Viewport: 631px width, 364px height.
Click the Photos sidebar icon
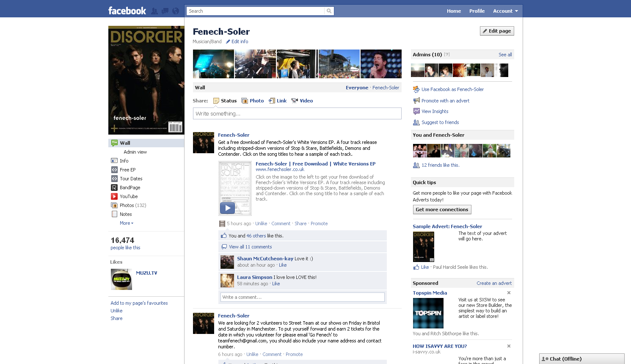pyautogui.click(x=114, y=205)
